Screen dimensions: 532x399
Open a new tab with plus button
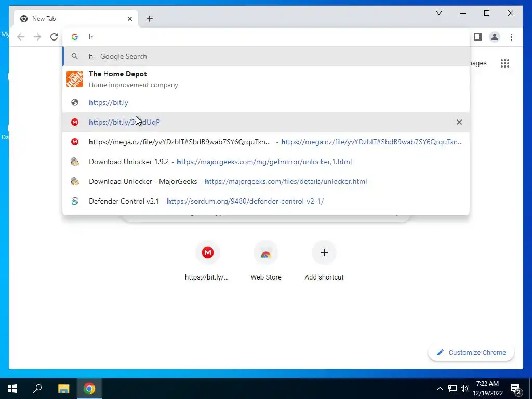tap(150, 19)
